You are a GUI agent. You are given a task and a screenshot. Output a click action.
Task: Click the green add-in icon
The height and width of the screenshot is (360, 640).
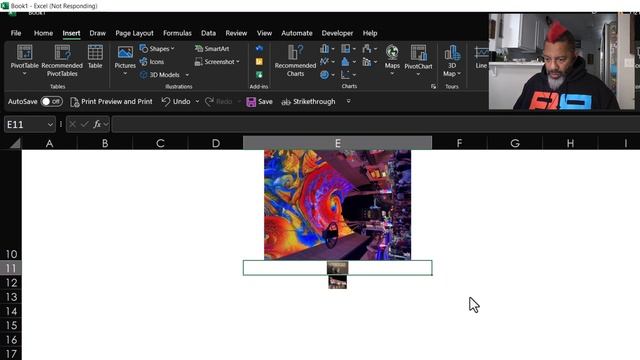259,75
